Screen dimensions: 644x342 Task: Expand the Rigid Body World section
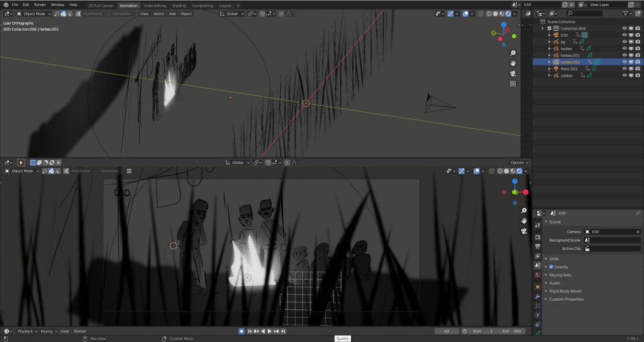pos(565,291)
